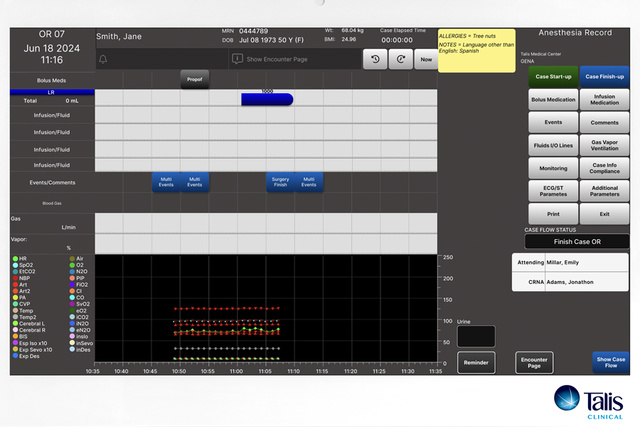Click the yellow allergies notes box
Image resolution: width=640 pixels, height=427 pixels.
point(476,51)
